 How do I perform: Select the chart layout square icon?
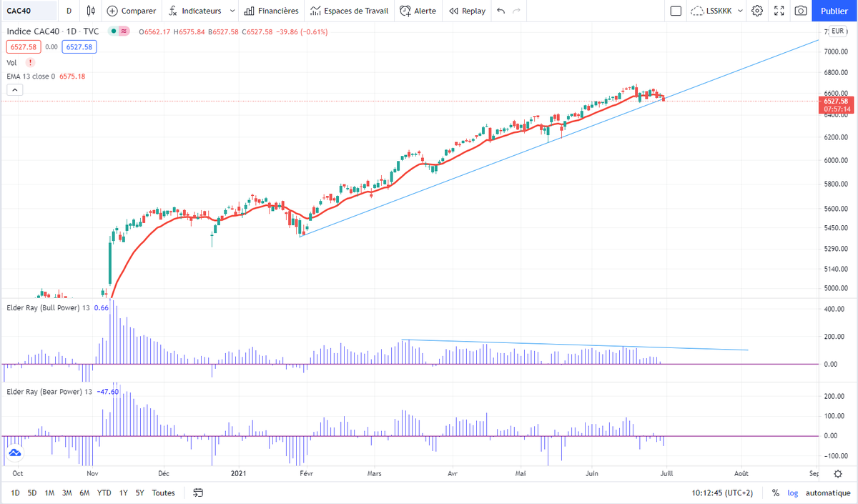[676, 11]
